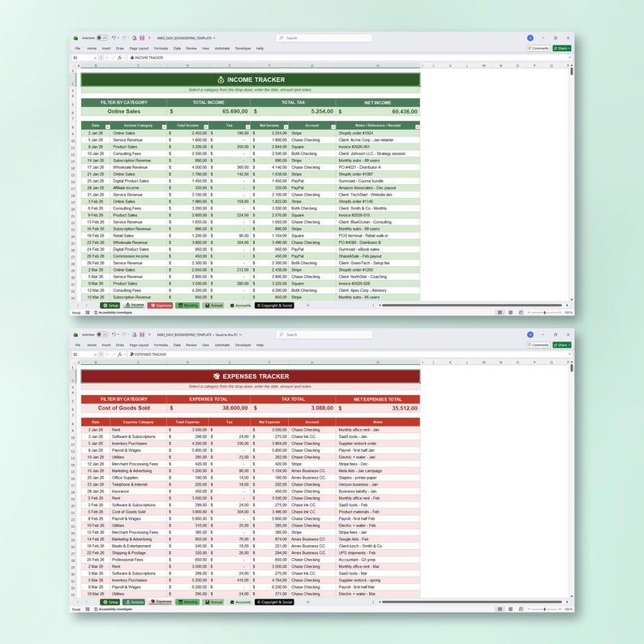Switch to Annual sheet in Income window
644x644 pixels.
coord(213,306)
